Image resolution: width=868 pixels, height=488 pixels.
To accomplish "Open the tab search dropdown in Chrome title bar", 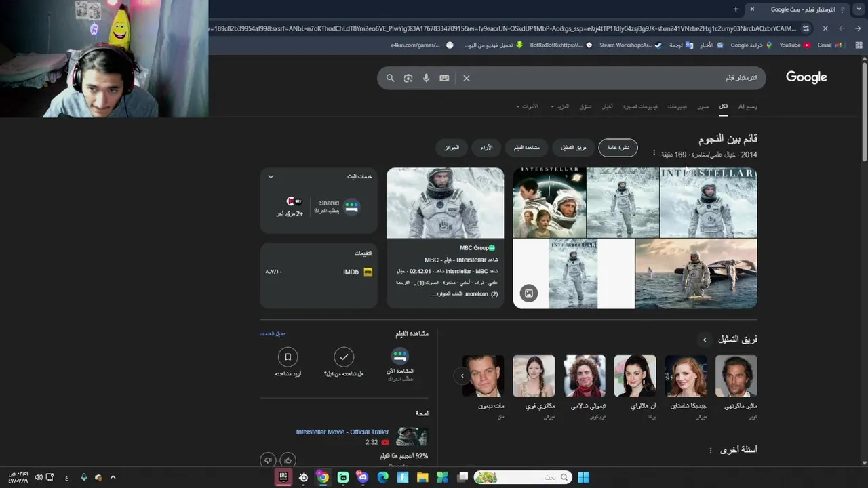I will tap(858, 9).
